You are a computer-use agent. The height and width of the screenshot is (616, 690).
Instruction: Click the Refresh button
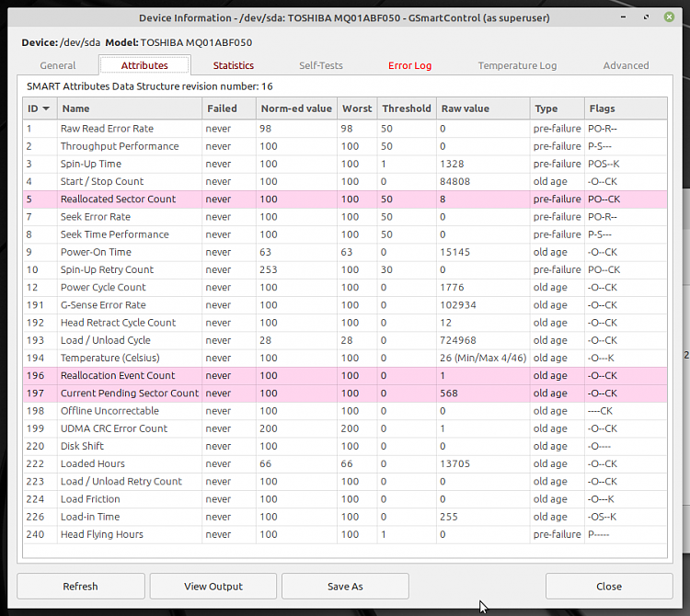(x=80, y=587)
